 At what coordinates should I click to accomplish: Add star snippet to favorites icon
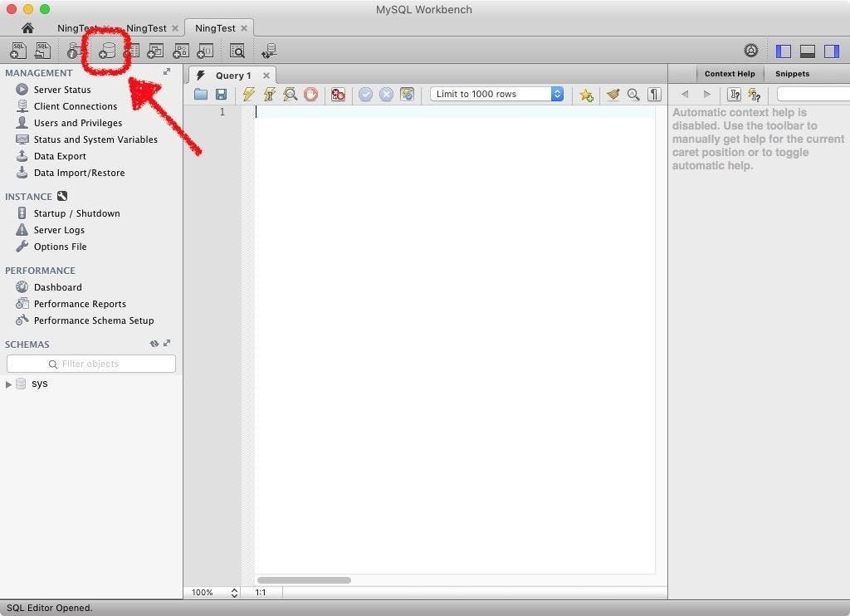(x=586, y=95)
